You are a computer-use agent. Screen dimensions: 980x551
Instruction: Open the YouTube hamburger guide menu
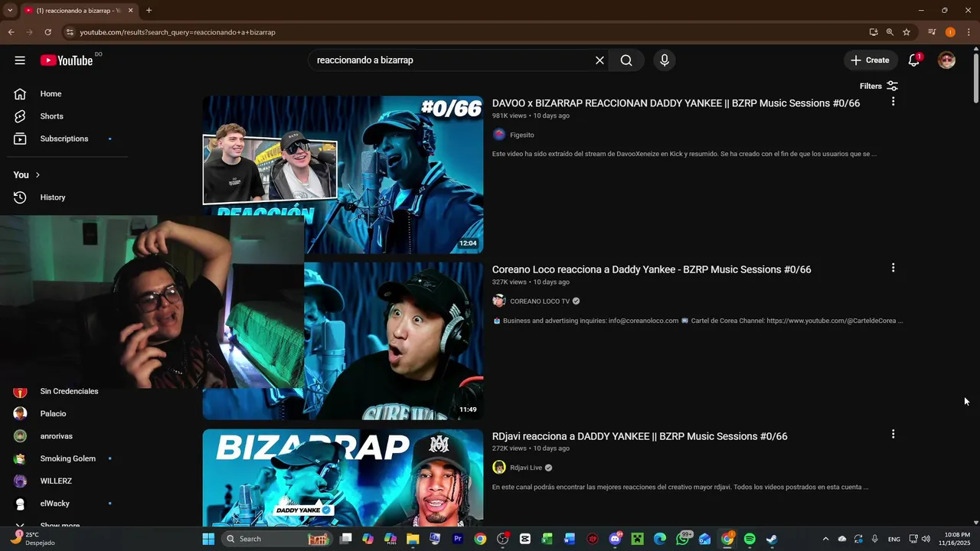20,60
